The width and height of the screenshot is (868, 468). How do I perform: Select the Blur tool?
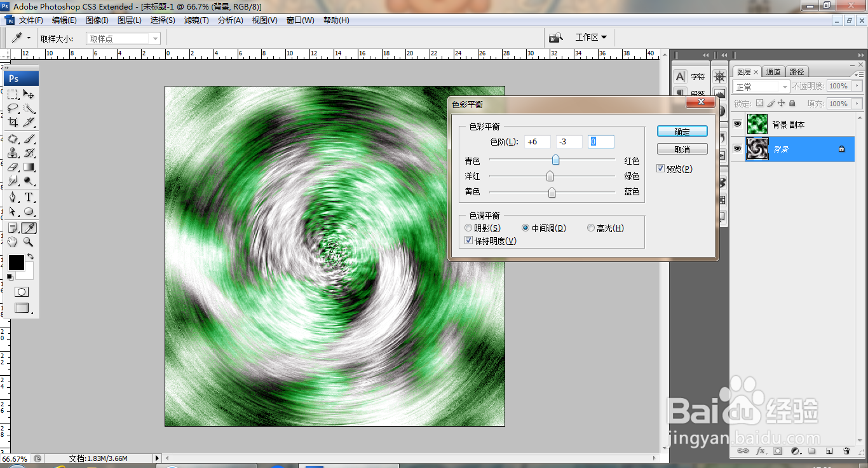coord(13,181)
